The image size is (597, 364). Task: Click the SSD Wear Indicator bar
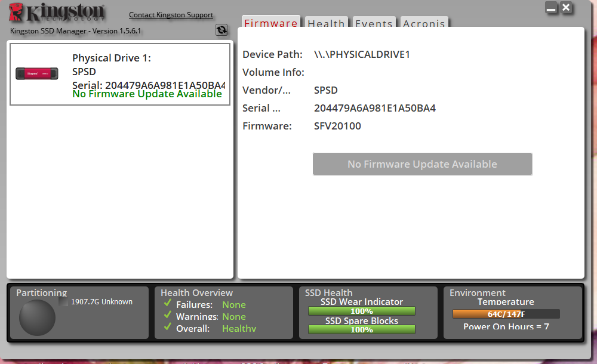[x=361, y=311]
